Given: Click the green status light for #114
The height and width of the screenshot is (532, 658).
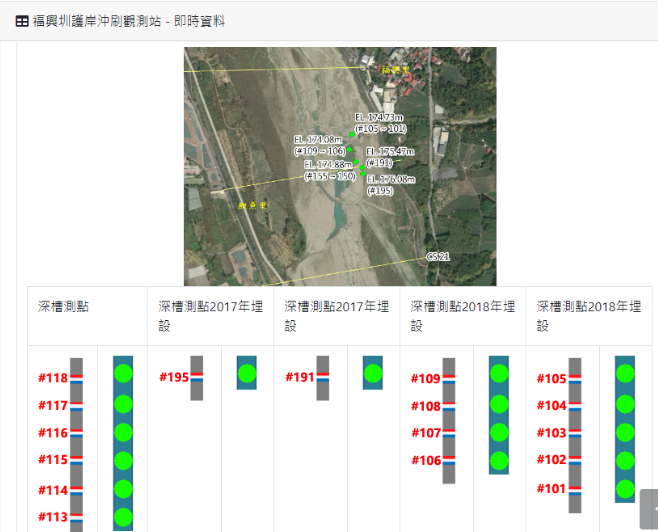Looking at the screenshot, I should click(123, 489).
